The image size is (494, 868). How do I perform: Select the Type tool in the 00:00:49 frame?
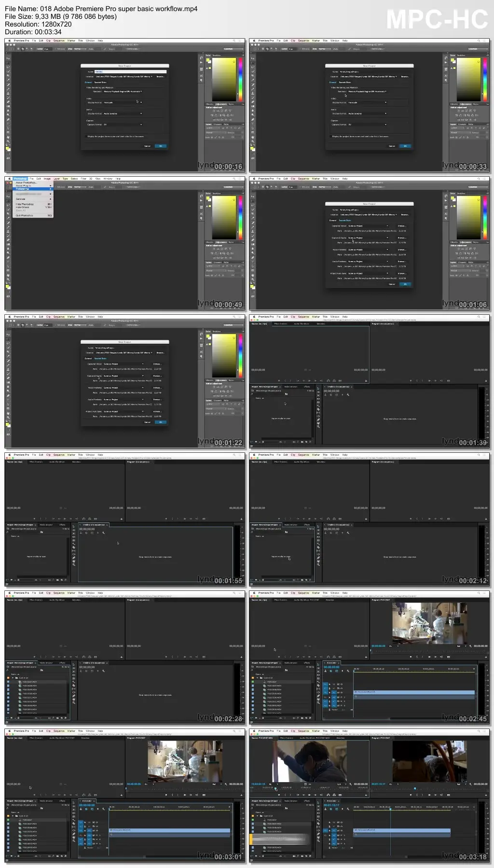(8, 262)
